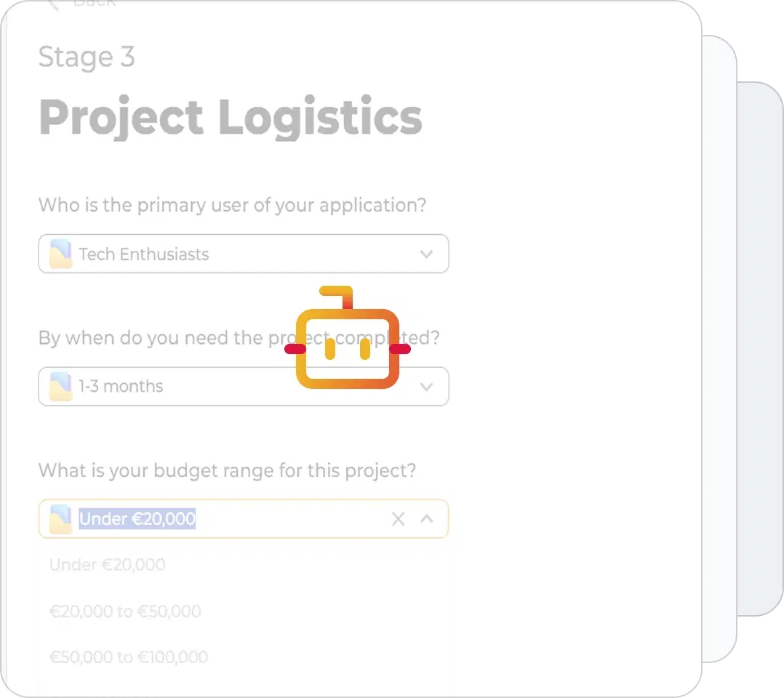Select the second stacked card behind form
The height and width of the screenshot is (698, 784).
719,348
